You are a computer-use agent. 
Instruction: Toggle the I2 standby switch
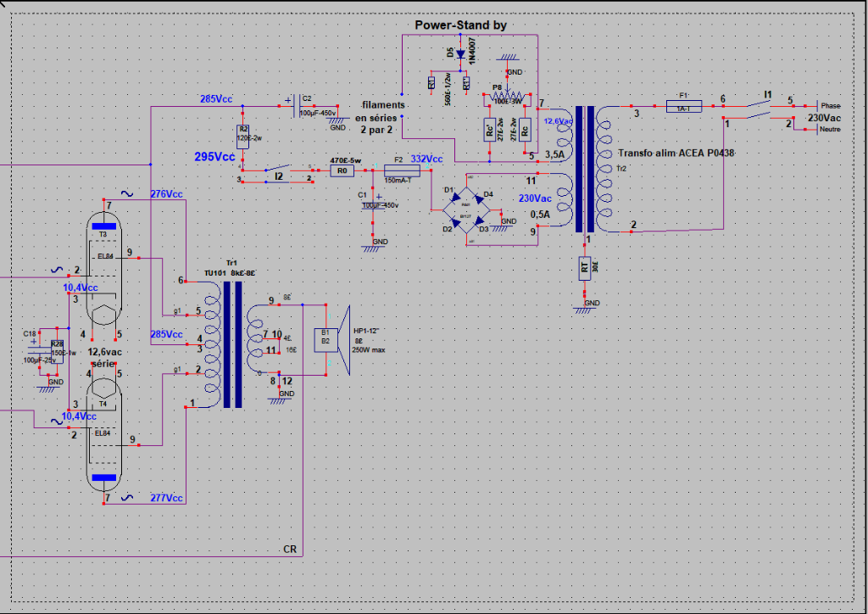[x=278, y=170]
